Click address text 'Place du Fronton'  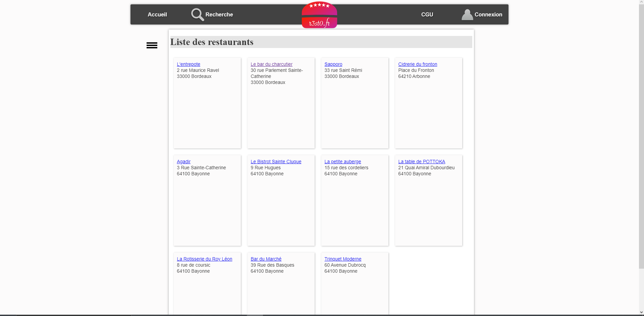[x=416, y=70]
